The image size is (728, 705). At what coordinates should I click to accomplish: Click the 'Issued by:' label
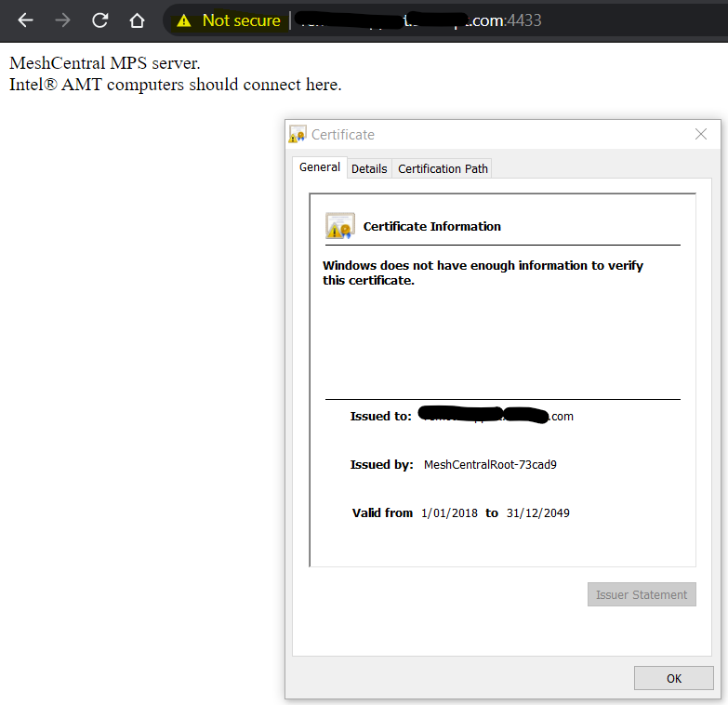(x=381, y=464)
